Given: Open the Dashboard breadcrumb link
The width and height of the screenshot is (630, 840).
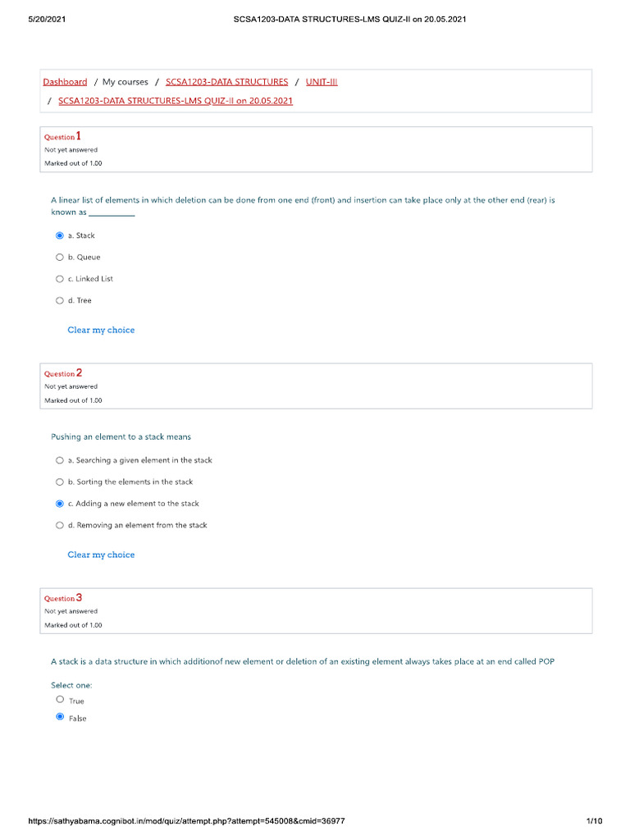Looking at the screenshot, I should pyautogui.click(x=65, y=82).
